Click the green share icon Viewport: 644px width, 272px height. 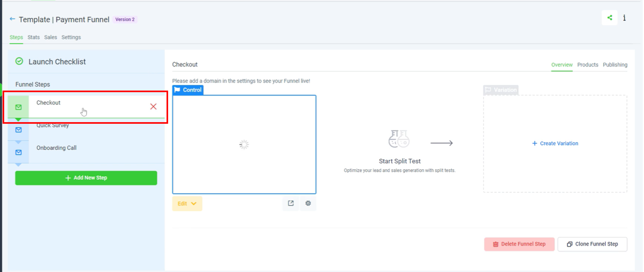click(x=609, y=18)
